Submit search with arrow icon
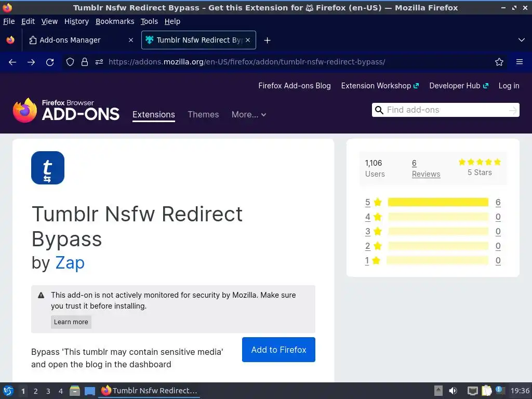 pos(513,110)
